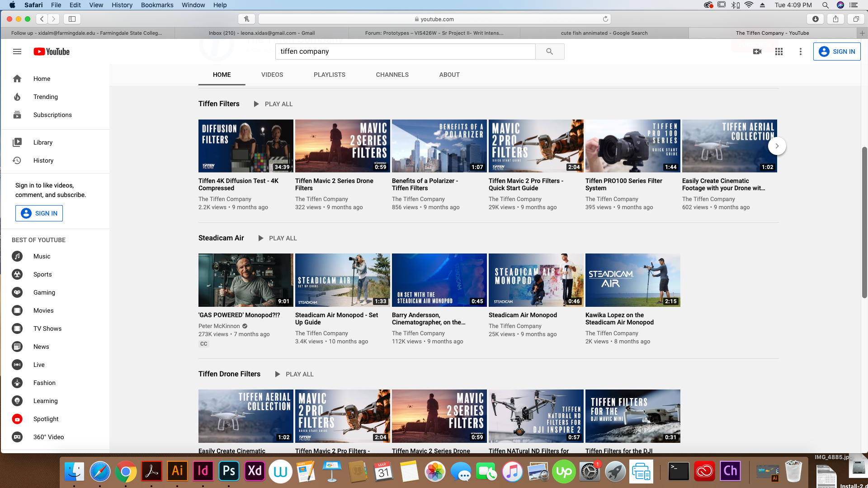The image size is (868, 488).
Task: Show Safari tab overview
Action: coord(856,19)
